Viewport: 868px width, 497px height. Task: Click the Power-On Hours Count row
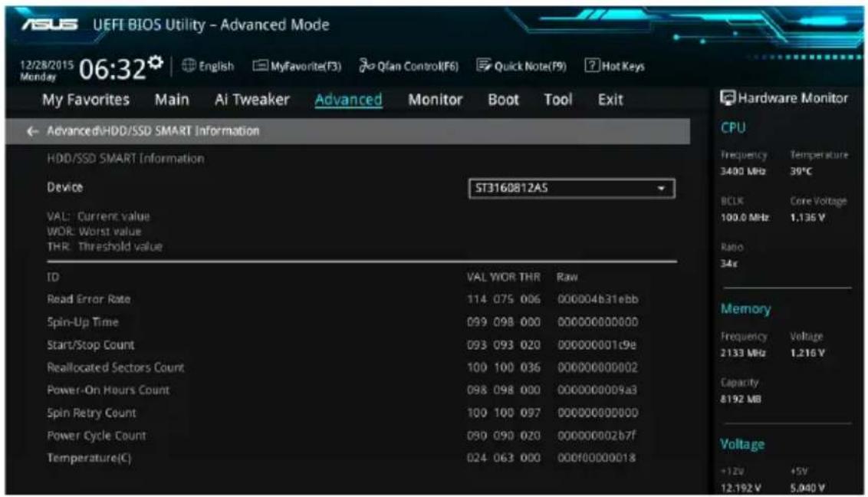[x=343, y=390]
